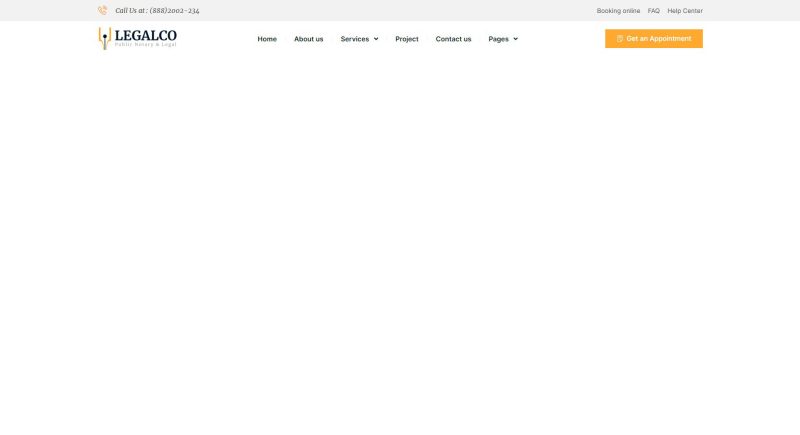The image size is (800, 435).
Task: Open the Booking online link
Action: pyautogui.click(x=618, y=11)
